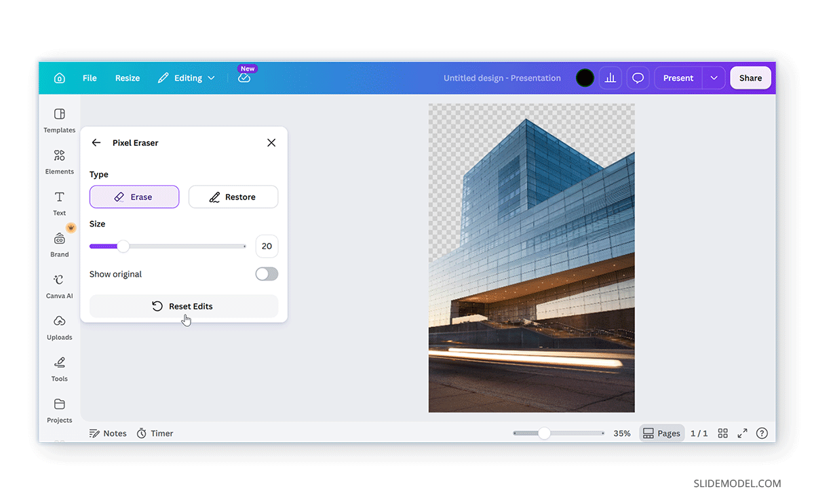Select the Restore type option

(x=233, y=197)
